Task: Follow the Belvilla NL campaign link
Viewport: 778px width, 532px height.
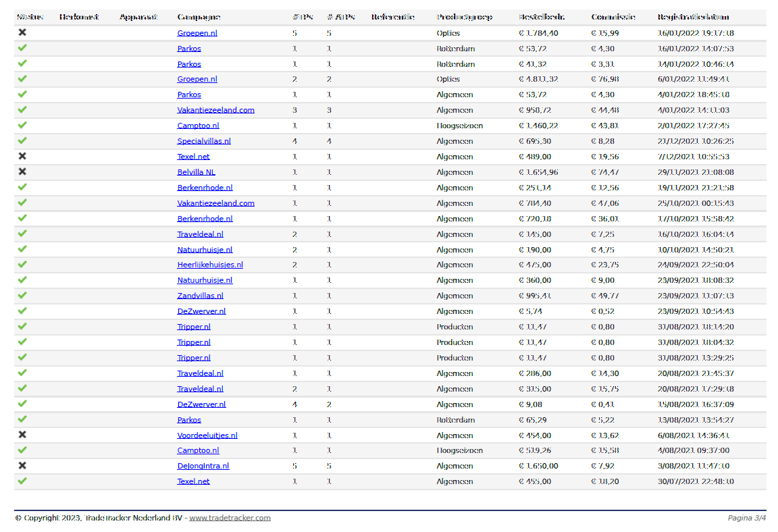Action: (196, 172)
